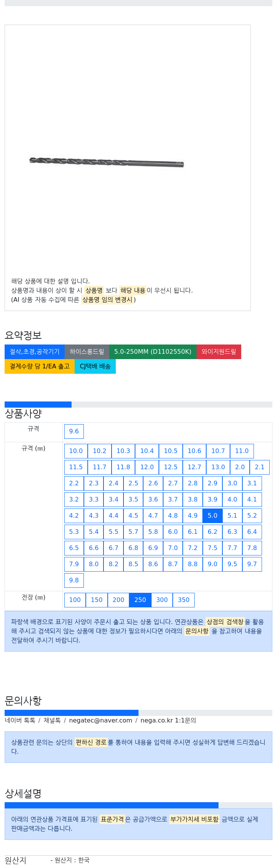
Task: Select the 100 mm length button
Action: click(x=75, y=600)
